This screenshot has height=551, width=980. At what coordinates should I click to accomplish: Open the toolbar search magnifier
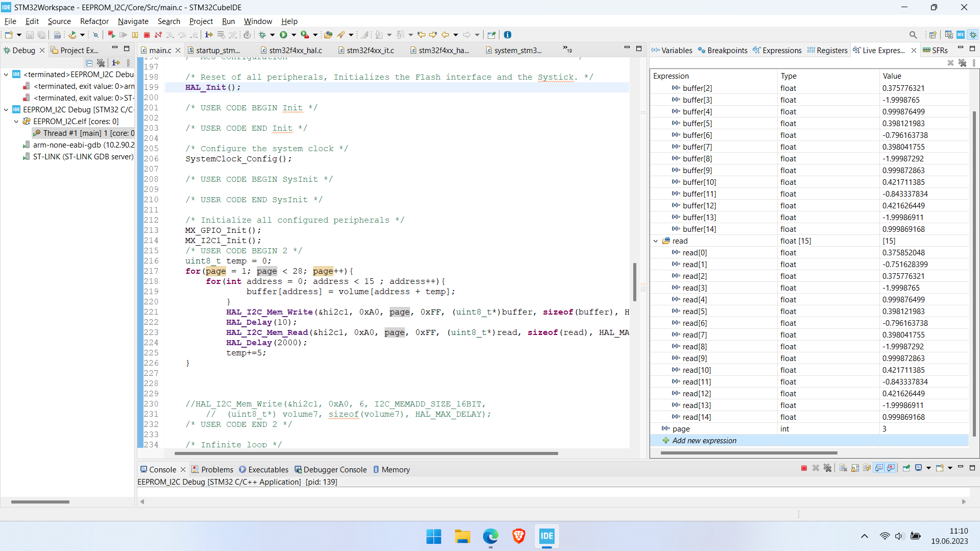pos(913,35)
